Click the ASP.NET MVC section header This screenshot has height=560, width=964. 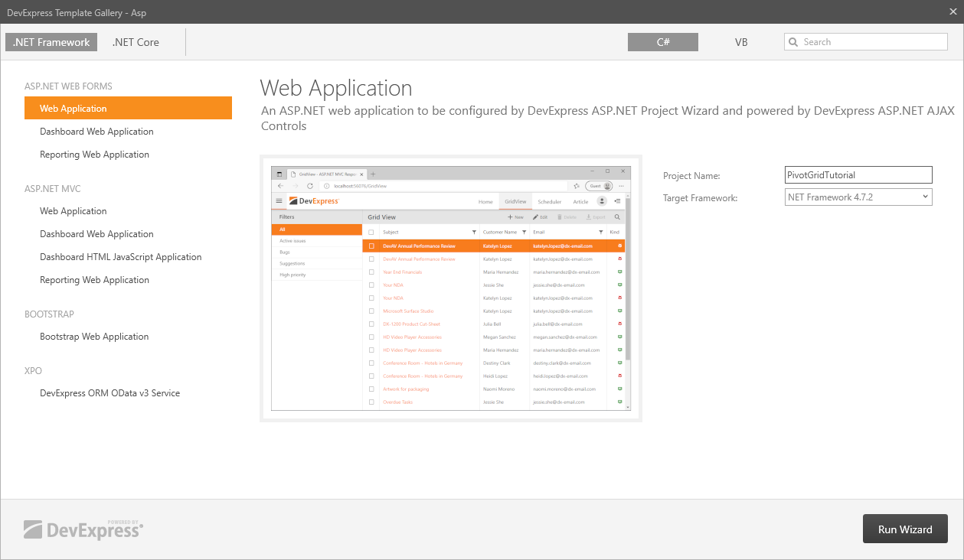pyautogui.click(x=52, y=189)
